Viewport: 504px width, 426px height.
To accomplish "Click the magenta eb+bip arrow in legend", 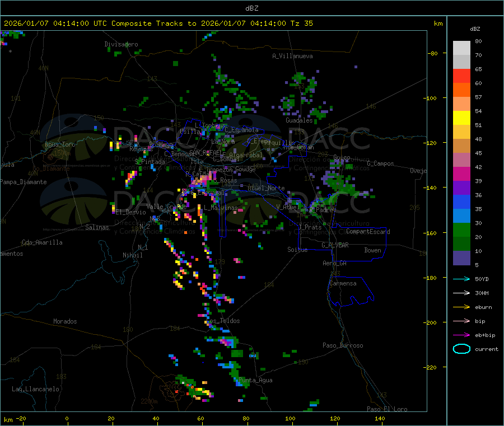I will point(461,335).
